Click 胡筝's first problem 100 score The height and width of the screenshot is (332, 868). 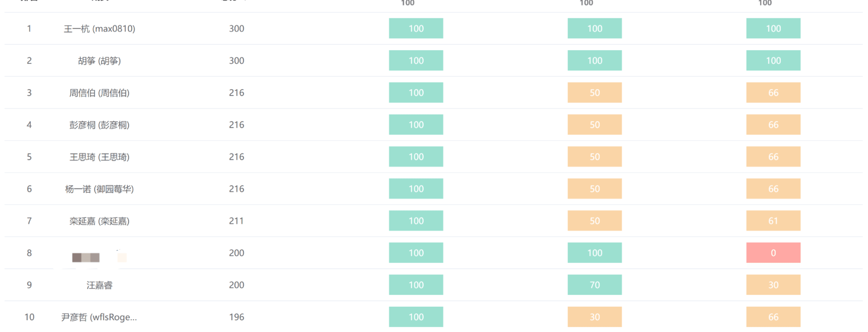(416, 61)
